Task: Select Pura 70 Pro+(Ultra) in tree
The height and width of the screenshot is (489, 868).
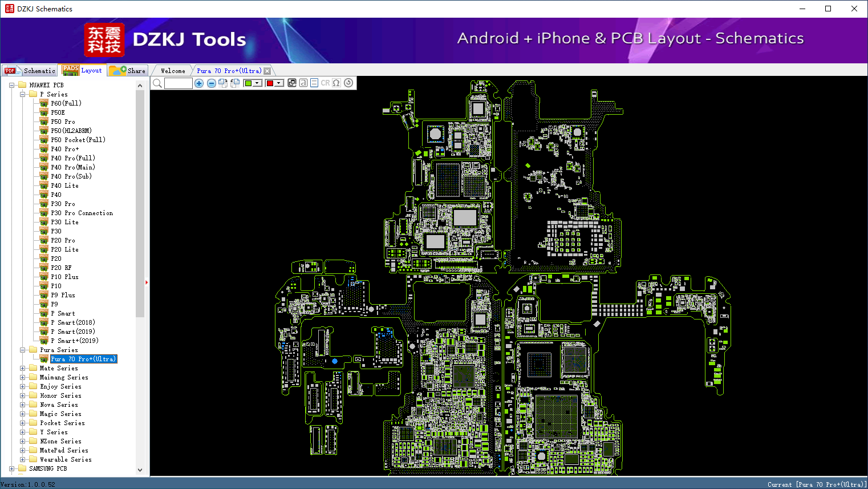Action: click(x=84, y=359)
